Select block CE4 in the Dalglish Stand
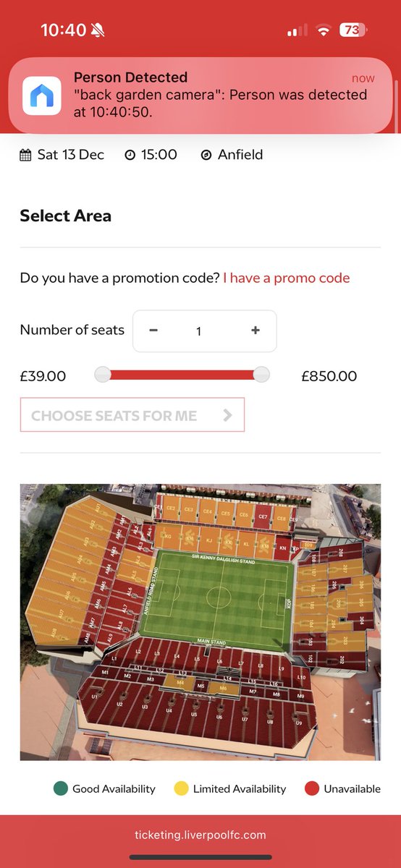Screen dimensions: 401x868 coord(208,512)
